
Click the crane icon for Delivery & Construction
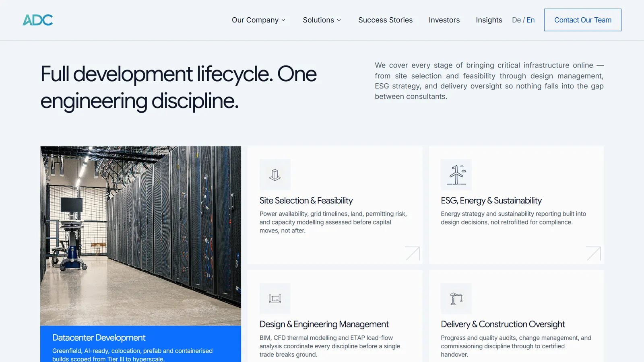pyautogui.click(x=456, y=298)
